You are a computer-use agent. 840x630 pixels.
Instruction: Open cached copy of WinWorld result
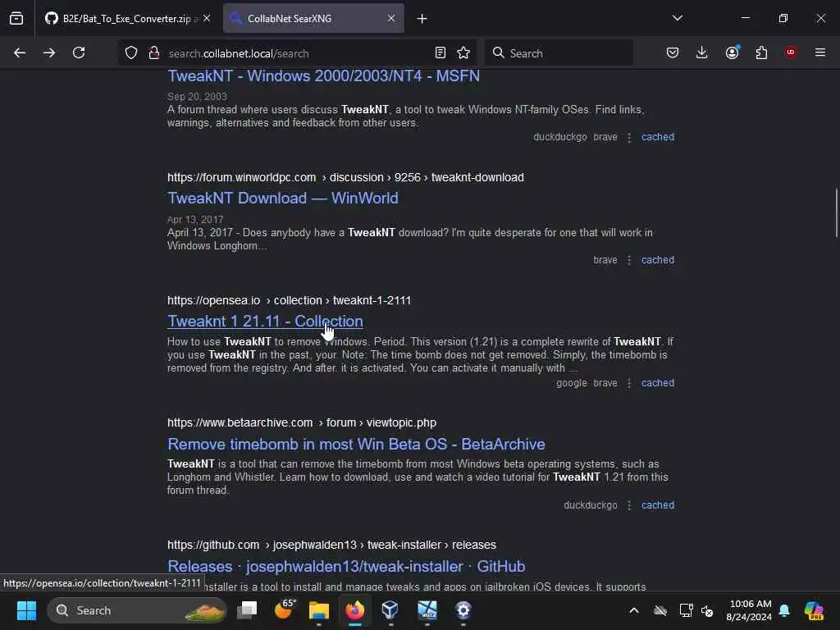[x=658, y=260]
